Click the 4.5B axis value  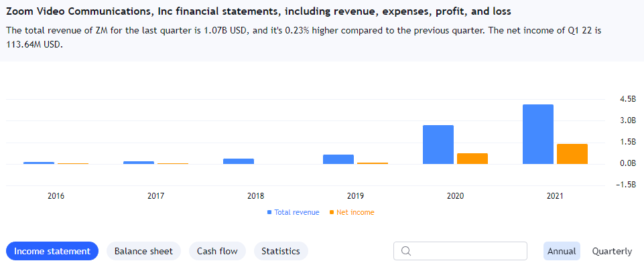pos(628,99)
